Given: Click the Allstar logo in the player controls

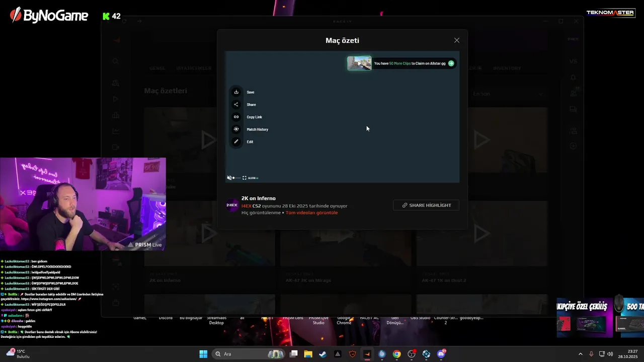Looking at the screenshot, I should click(x=253, y=178).
